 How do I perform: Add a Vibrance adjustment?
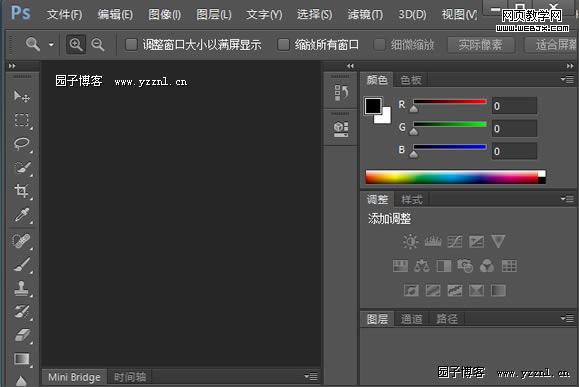point(498,242)
